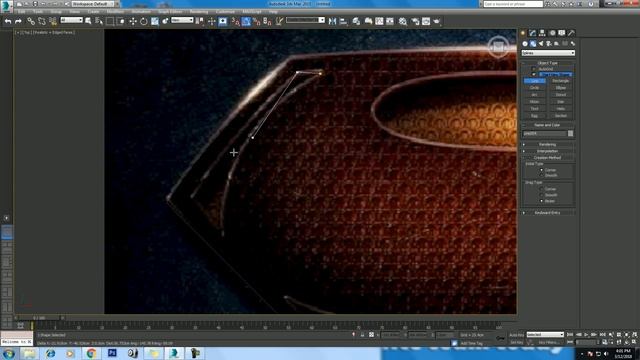The image size is (640, 360).
Task: Open the reference coordinate system dropdown
Action: click(182, 20)
